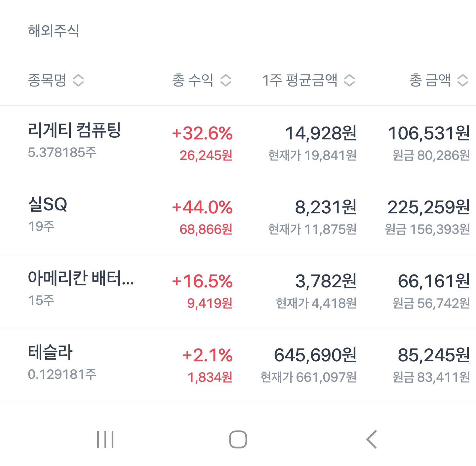Tap sort arrows beside 1주 평균금액
The width and height of the screenshot is (476, 466).
pos(349,80)
